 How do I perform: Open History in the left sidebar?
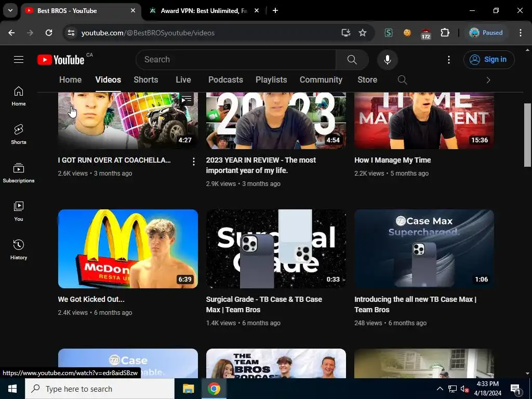coord(19,249)
